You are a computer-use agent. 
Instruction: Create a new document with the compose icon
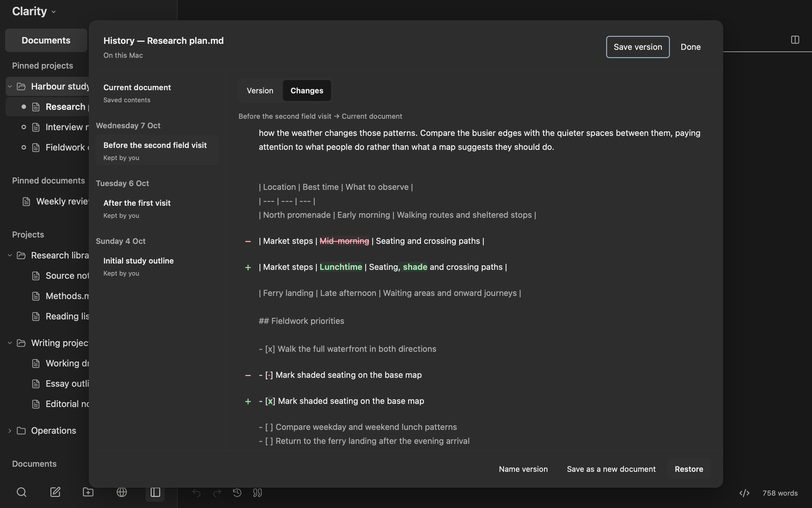click(x=55, y=492)
